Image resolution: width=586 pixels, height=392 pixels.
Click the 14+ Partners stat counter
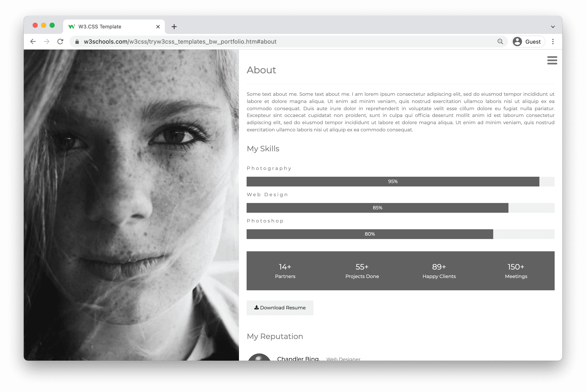point(285,270)
